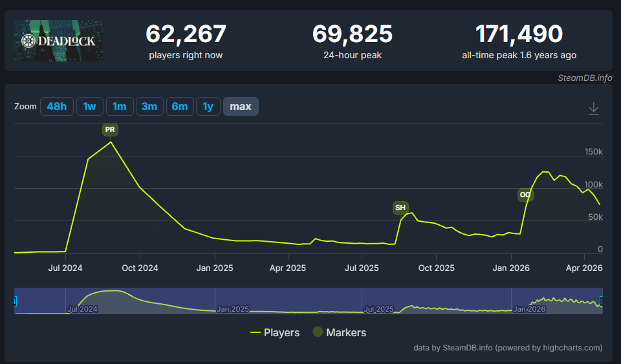621x364 pixels.
Task: Set zoom range to 48h
Action: coord(57,107)
